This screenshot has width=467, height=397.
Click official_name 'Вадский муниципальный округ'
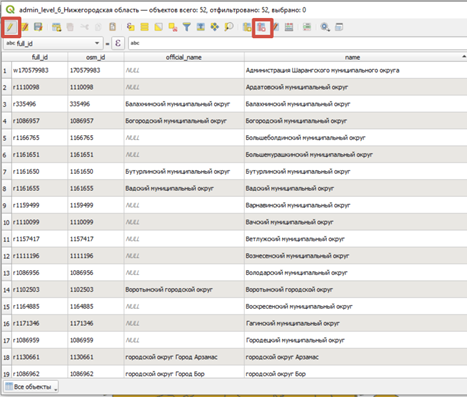[x=184, y=188]
